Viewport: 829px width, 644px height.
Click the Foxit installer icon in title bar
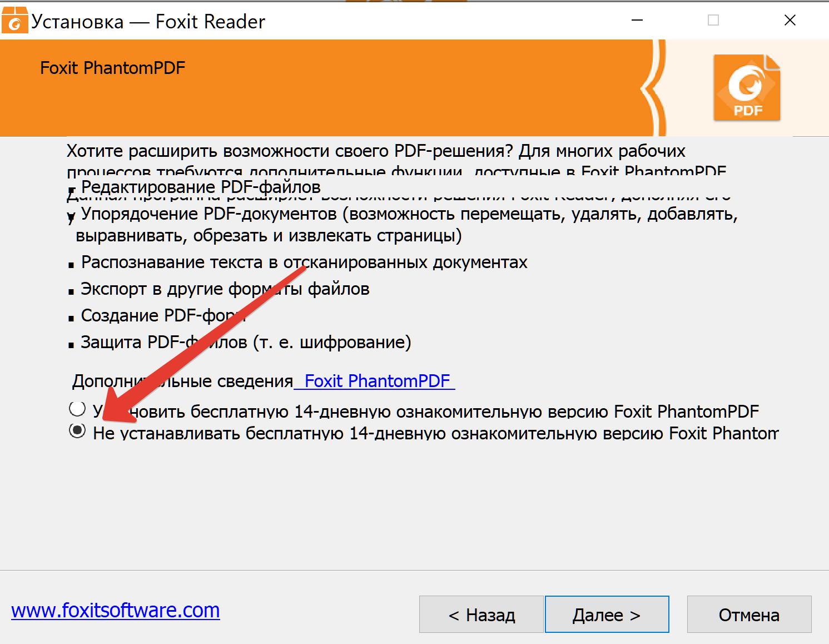point(15,21)
